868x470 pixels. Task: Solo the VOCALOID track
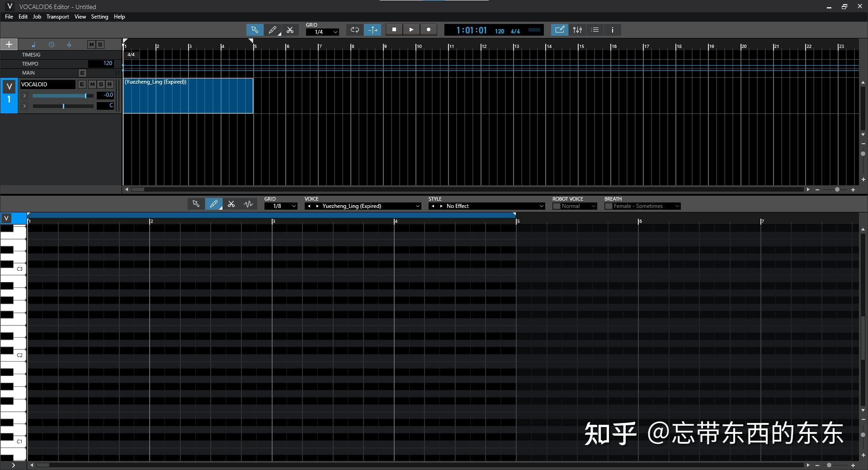(100, 84)
